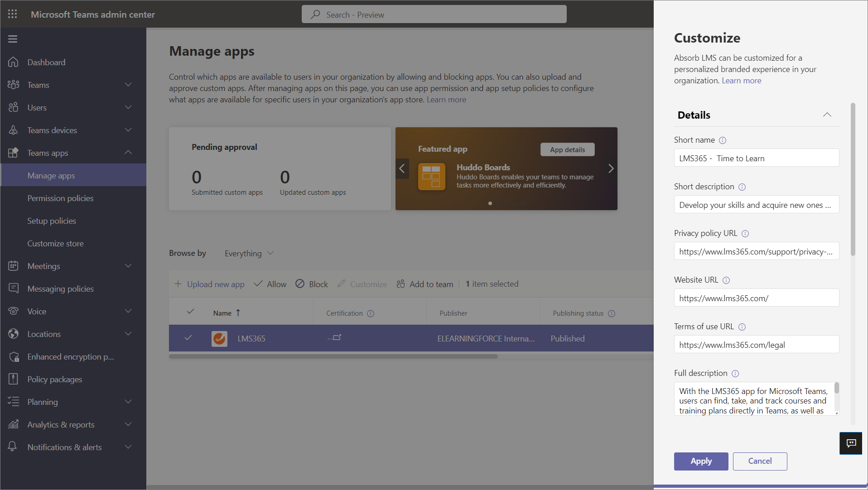Click the Dashboard home icon
This screenshot has width=868, height=490.
pos(13,62)
